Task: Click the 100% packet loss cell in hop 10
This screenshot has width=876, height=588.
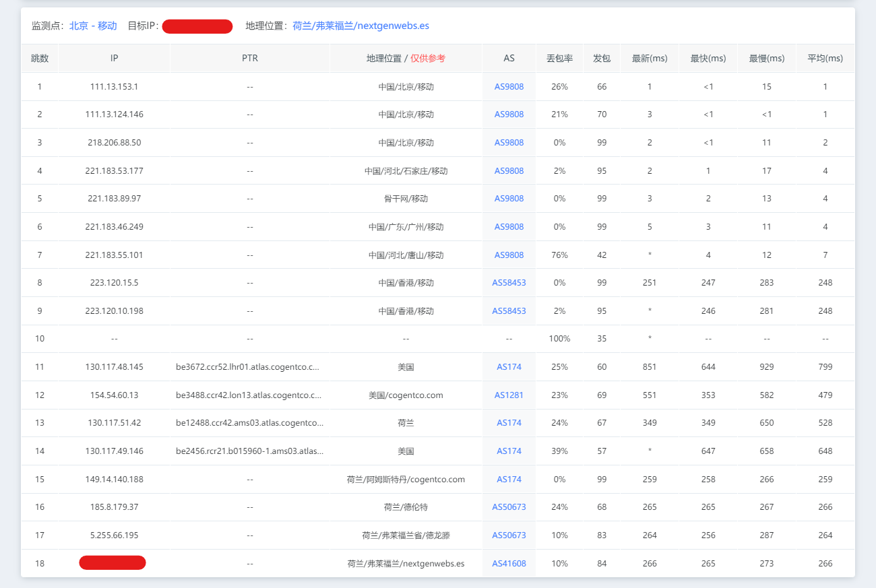Action: pyautogui.click(x=559, y=339)
